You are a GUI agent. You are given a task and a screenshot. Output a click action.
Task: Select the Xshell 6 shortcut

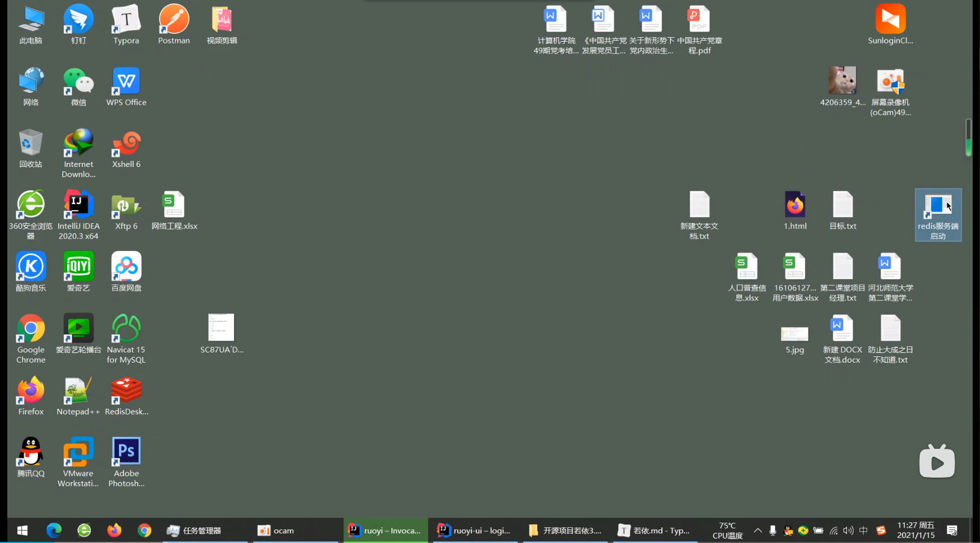(x=126, y=149)
